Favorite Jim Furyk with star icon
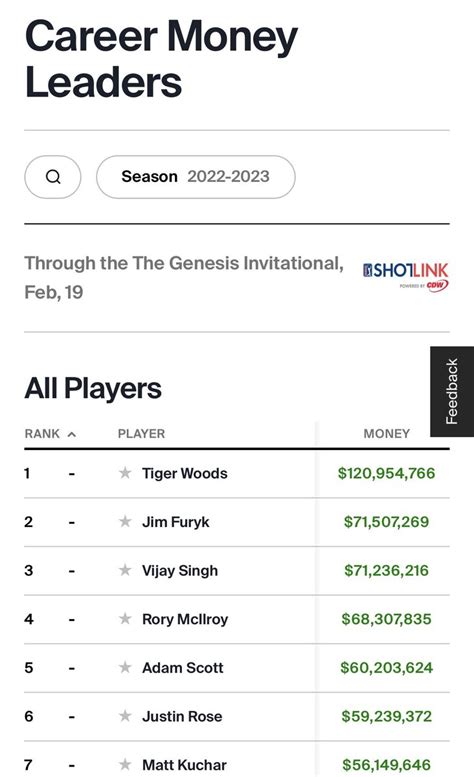This screenshot has height=777, width=474. point(125,521)
